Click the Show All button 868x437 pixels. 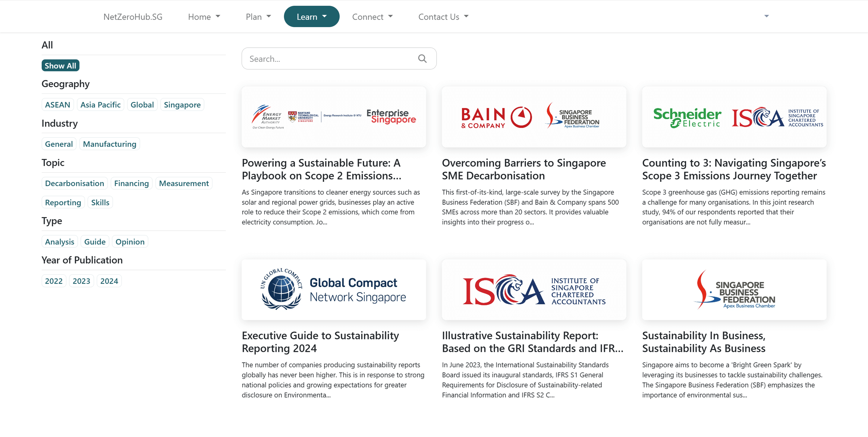pyautogui.click(x=60, y=65)
